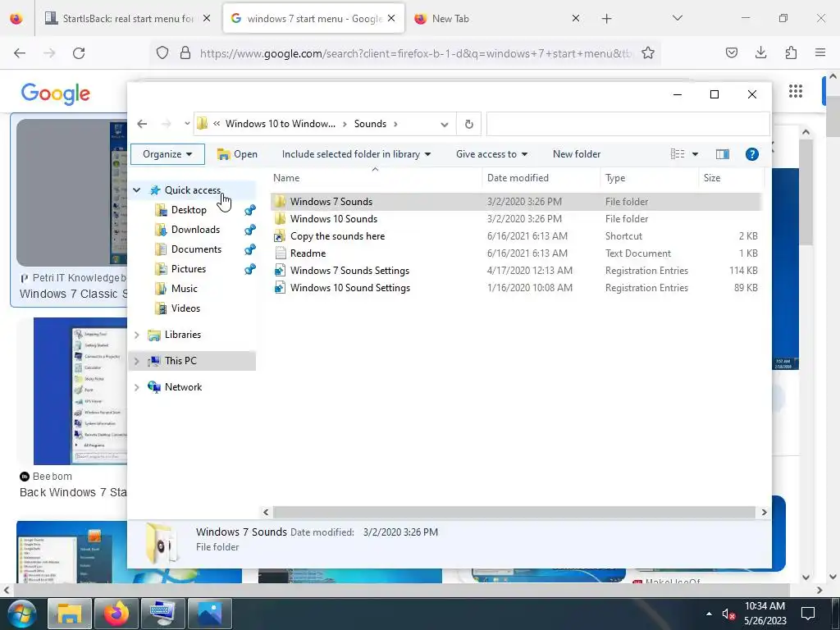This screenshot has width=840, height=630.
Task: Bookmark this page with star icon
Action: pyautogui.click(x=648, y=53)
